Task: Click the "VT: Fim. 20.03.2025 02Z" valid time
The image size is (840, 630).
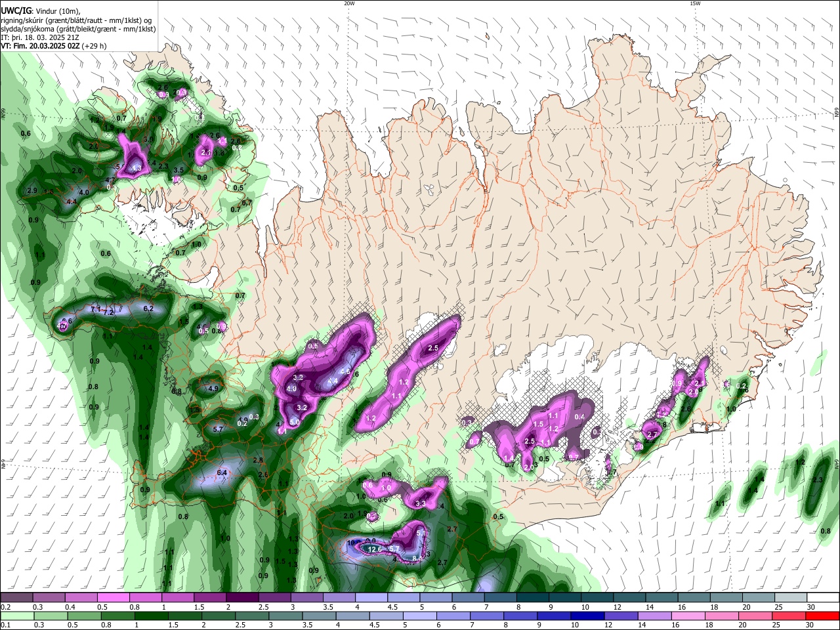Action: (x=40, y=46)
